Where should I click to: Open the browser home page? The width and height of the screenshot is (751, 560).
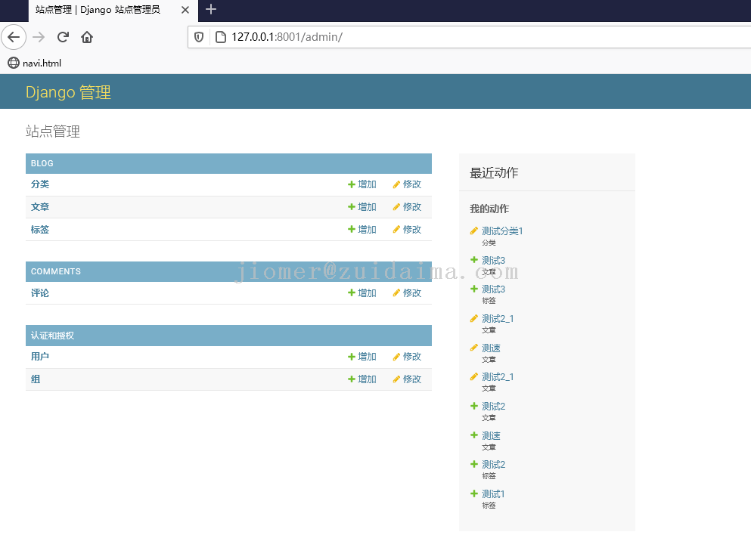coord(87,37)
